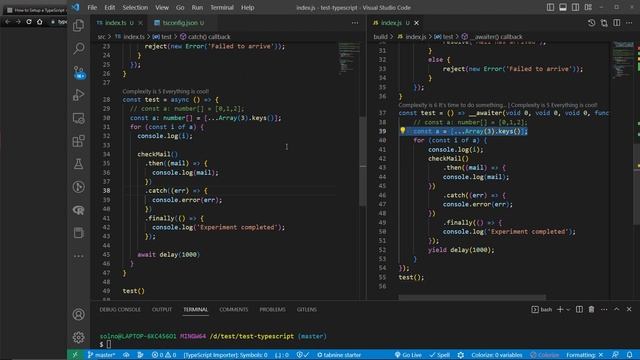The height and width of the screenshot is (360, 640).
Task: Open the Selection menu
Action: 135,7
